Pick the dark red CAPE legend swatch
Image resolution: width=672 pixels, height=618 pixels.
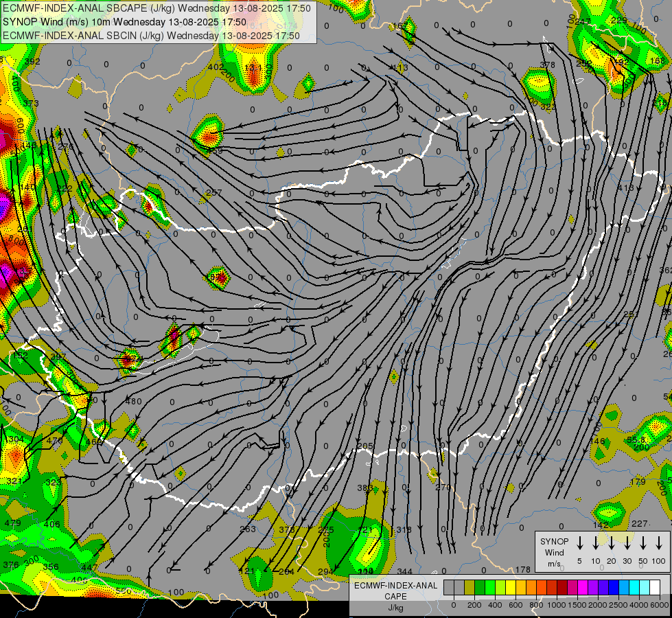(562, 587)
